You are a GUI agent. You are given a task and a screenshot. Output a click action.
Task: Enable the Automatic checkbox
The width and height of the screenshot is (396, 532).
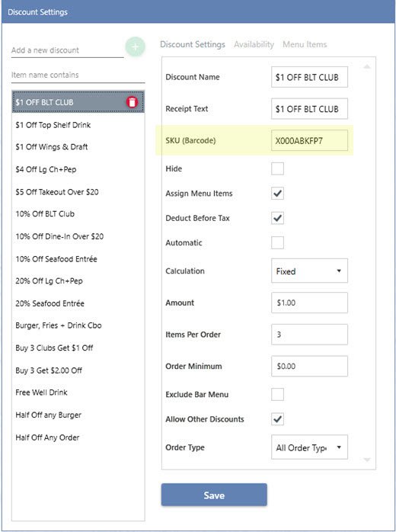point(277,242)
